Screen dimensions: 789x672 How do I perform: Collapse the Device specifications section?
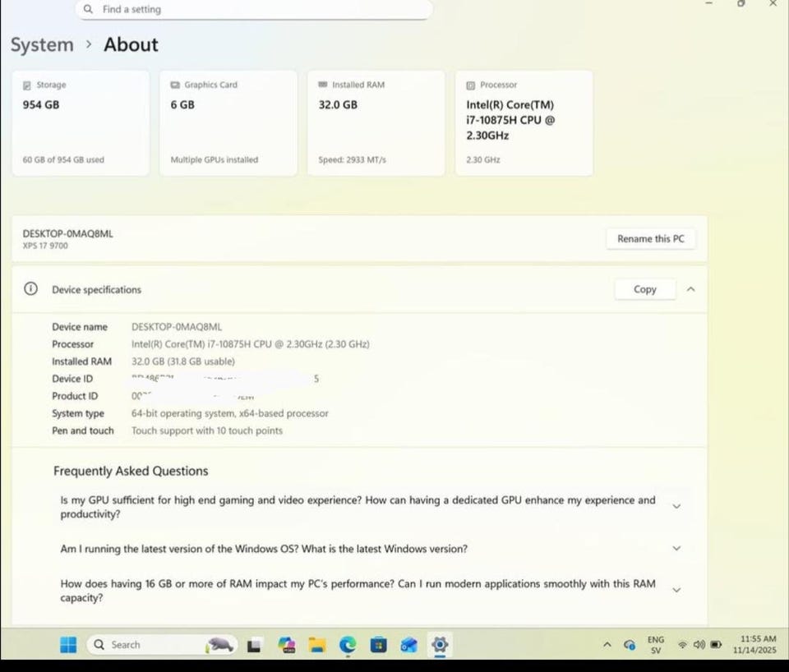691,289
